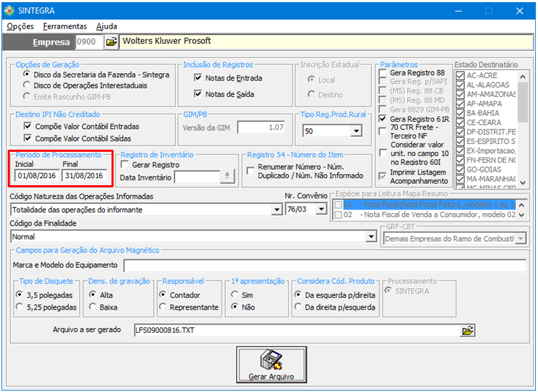This screenshot has width=538, height=392.
Task: Close the SINTEGRA window
Action: click(x=519, y=10)
